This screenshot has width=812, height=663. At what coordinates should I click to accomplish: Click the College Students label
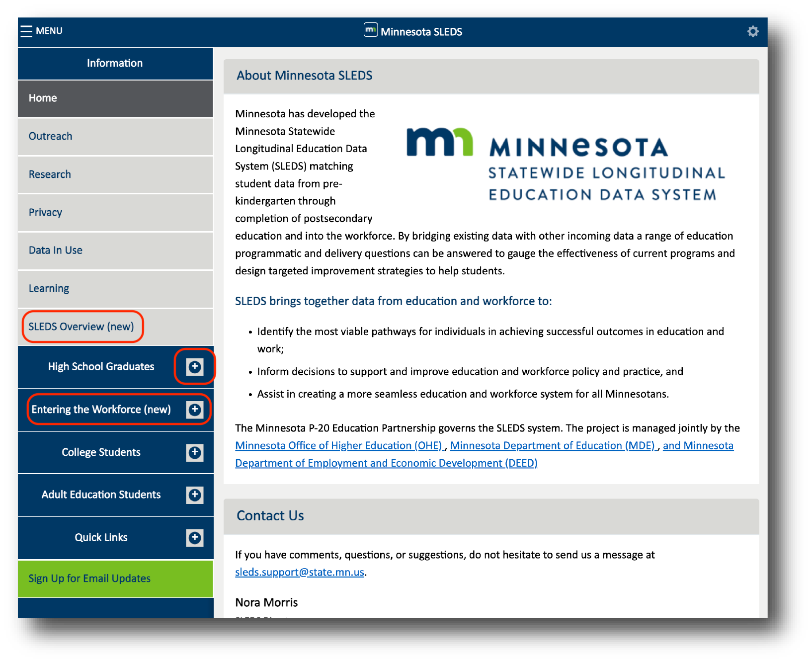pos(101,452)
